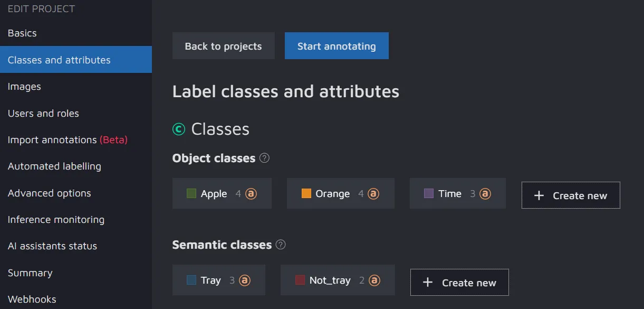This screenshot has height=309, width=644.
Task: Click the attribute icon on the Time class
Action: tap(485, 194)
